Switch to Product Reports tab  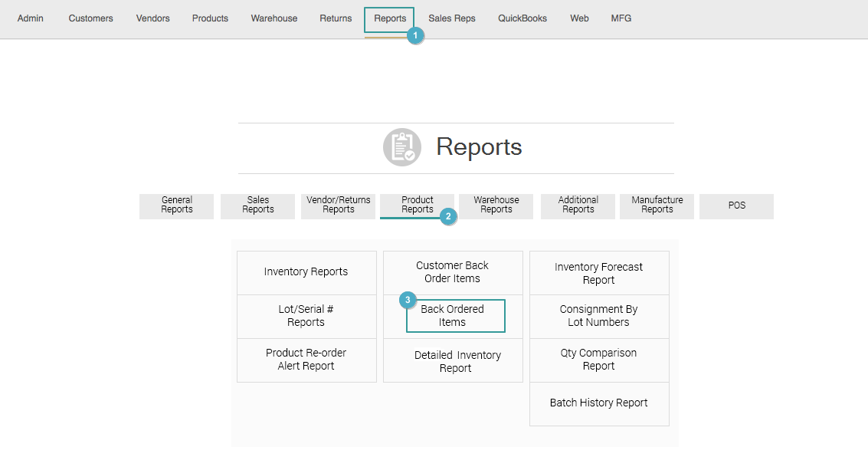417,205
